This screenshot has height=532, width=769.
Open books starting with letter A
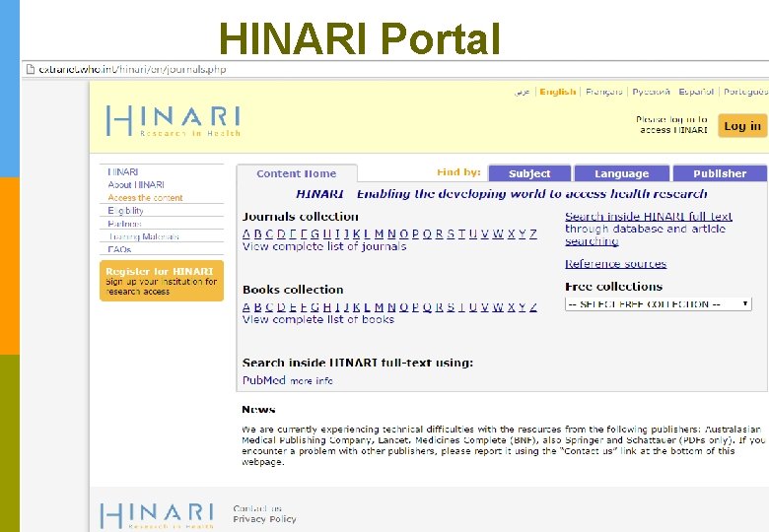[x=246, y=307]
